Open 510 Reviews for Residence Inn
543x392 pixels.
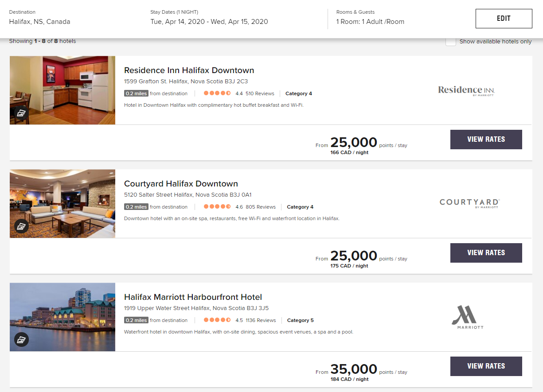260,93
